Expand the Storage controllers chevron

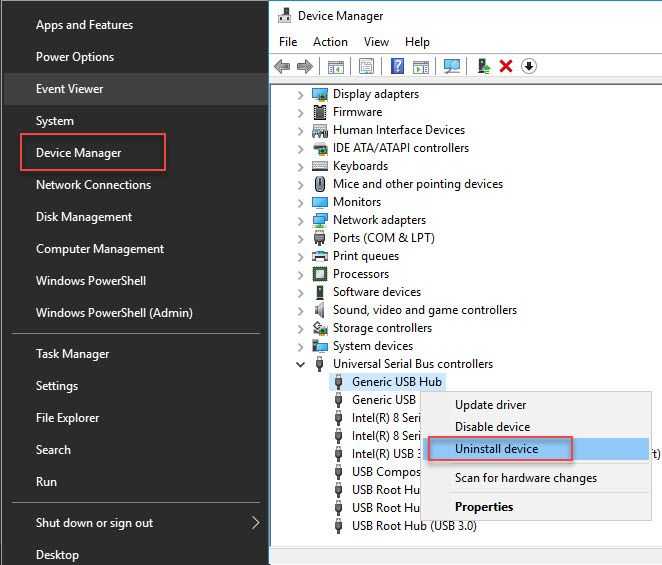[x=300, y=329]
